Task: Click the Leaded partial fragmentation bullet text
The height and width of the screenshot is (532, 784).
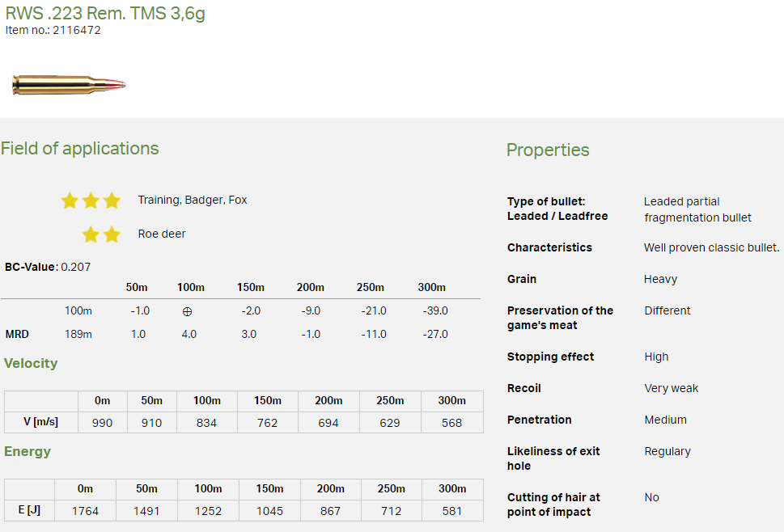Action: pyautogui.click(x=697, y=209)
